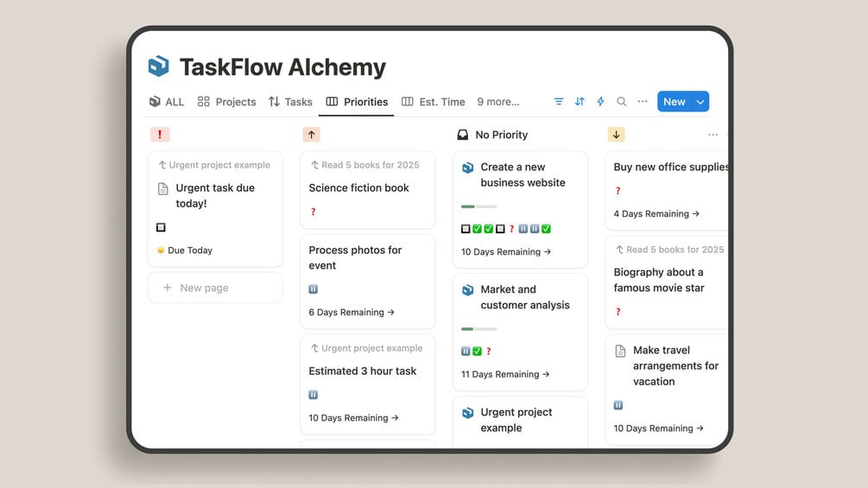Switch to the Est. Time tab
The image size is (868, 488).
pos(434,102)
